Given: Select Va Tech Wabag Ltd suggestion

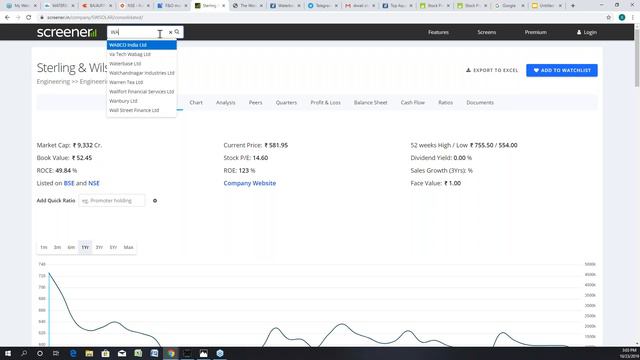Looking at the screenshot, I should [x=142, y=54].
